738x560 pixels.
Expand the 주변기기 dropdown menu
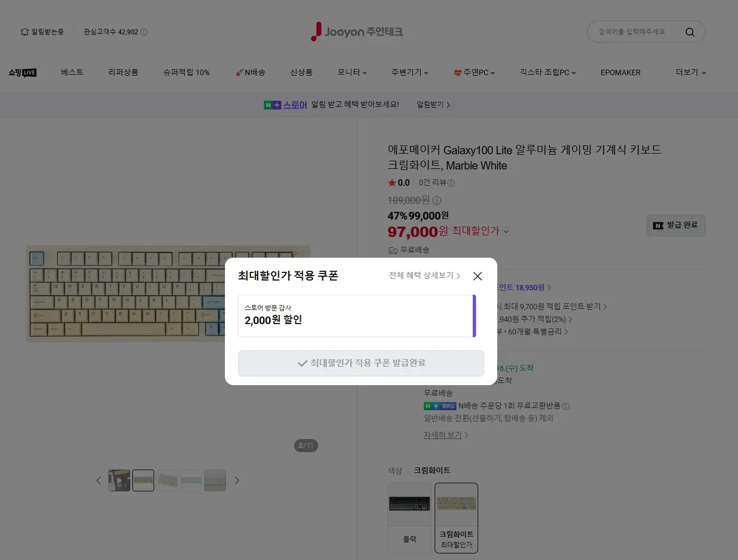tap(410, 72)
